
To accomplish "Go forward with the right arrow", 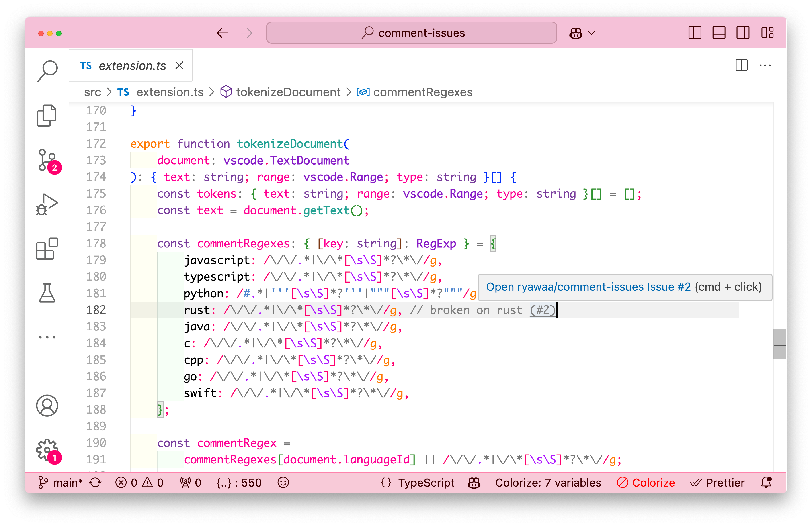I will [x=246, y=33].
